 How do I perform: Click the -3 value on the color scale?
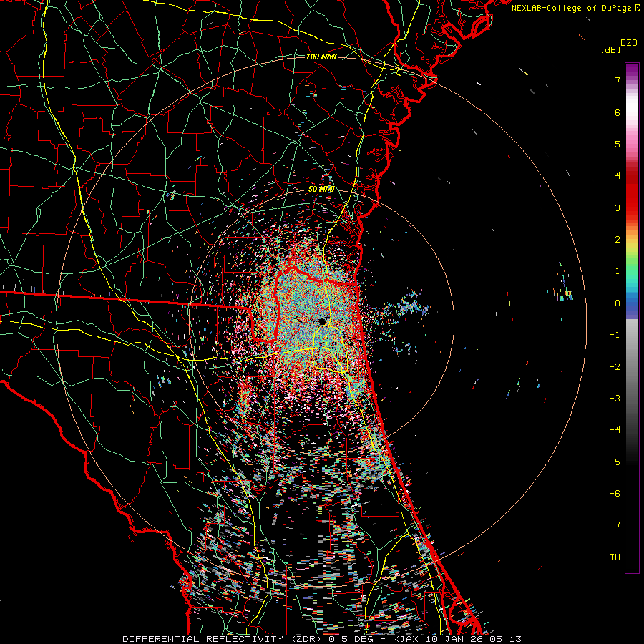pyautogui.click(x=615, y=398)
